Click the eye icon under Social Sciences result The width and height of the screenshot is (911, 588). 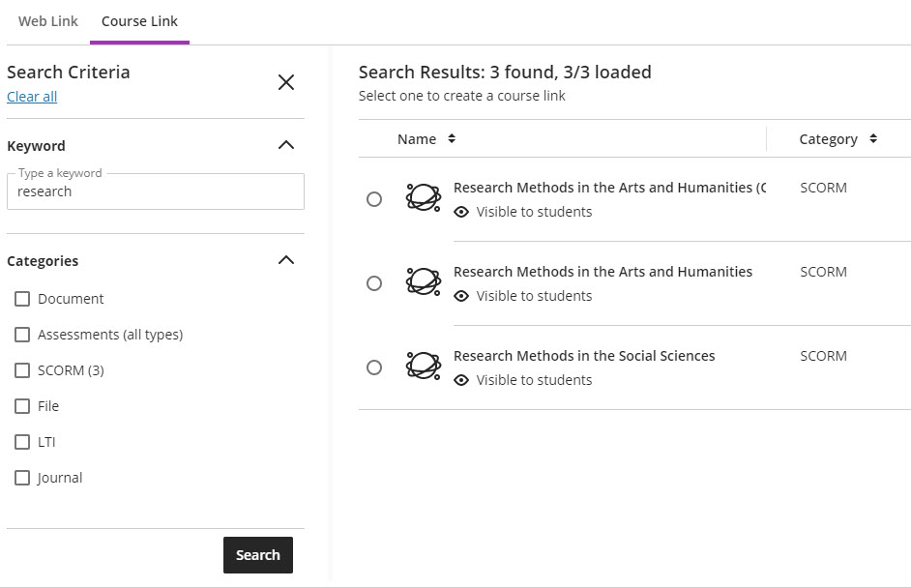click(x=461, y=380)
